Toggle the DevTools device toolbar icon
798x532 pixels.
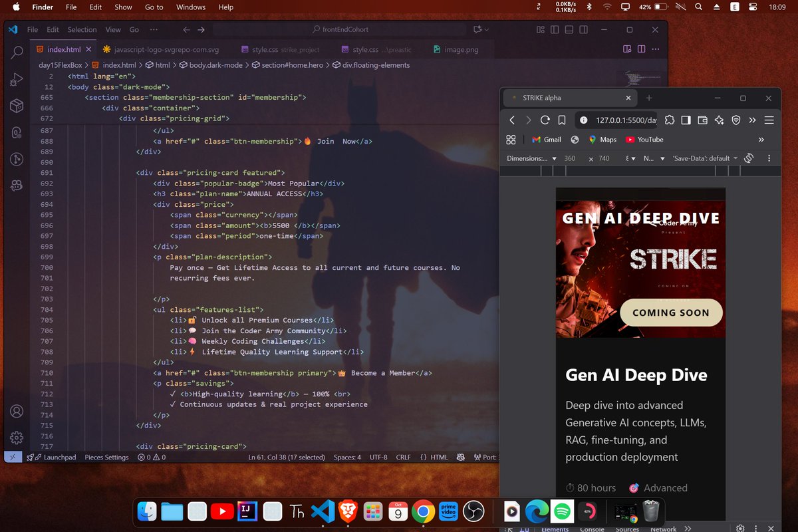tap(523, 529)
